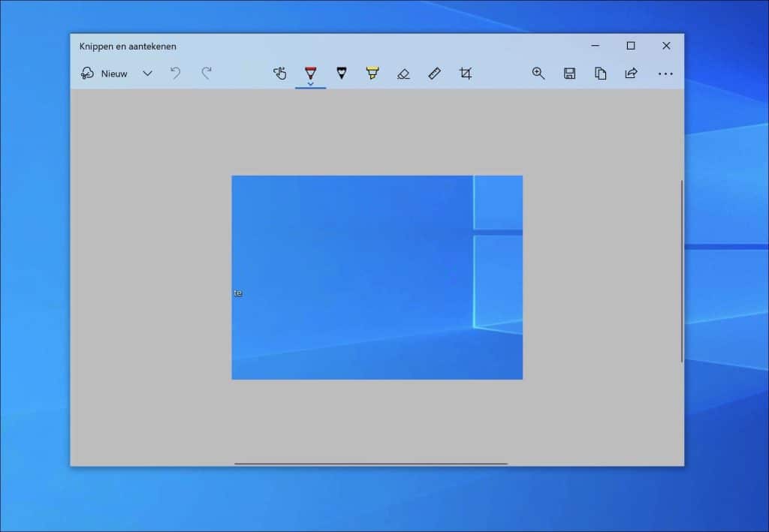Click the Nieuw snip button

(104, 74)
